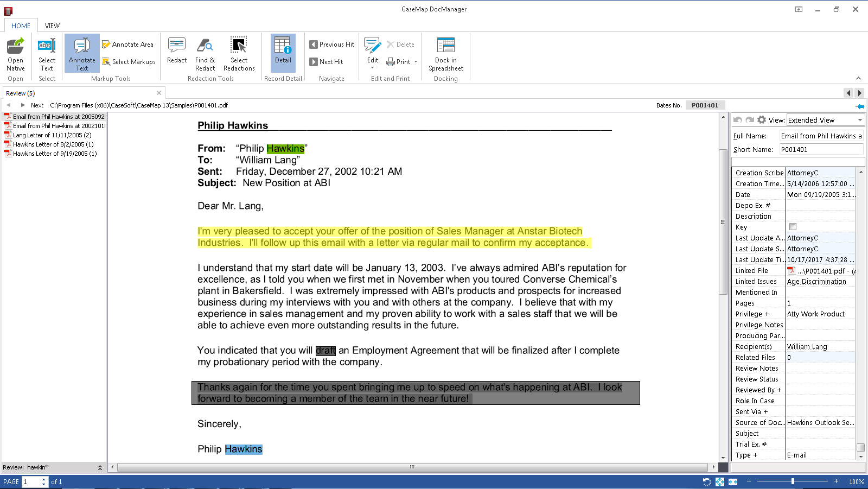The width and height of the screenshot is (868, 489).
Task: Click the rotate page icon in status bar
Action: tap(707, 482)
